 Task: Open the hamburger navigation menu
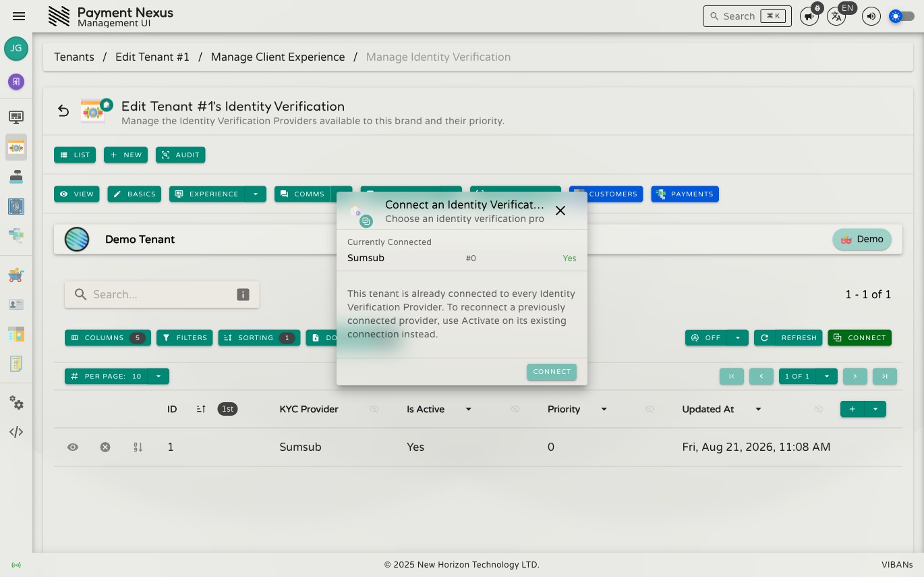[x=19, y=16]
